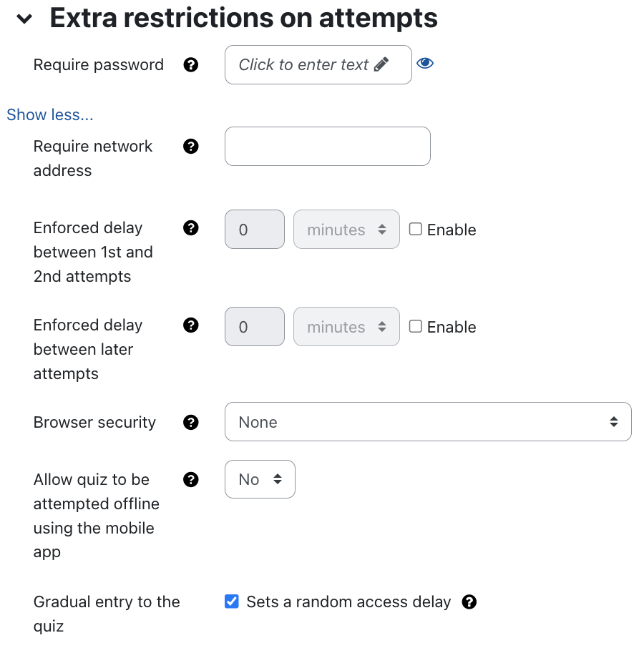Screen dimensions: 644x648
Task: View help about delay between later attempts
Action: (191, 325)
